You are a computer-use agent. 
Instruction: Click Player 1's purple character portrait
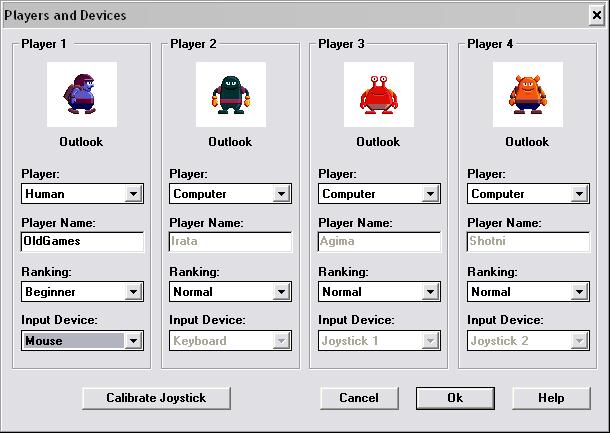click(82, 94)
